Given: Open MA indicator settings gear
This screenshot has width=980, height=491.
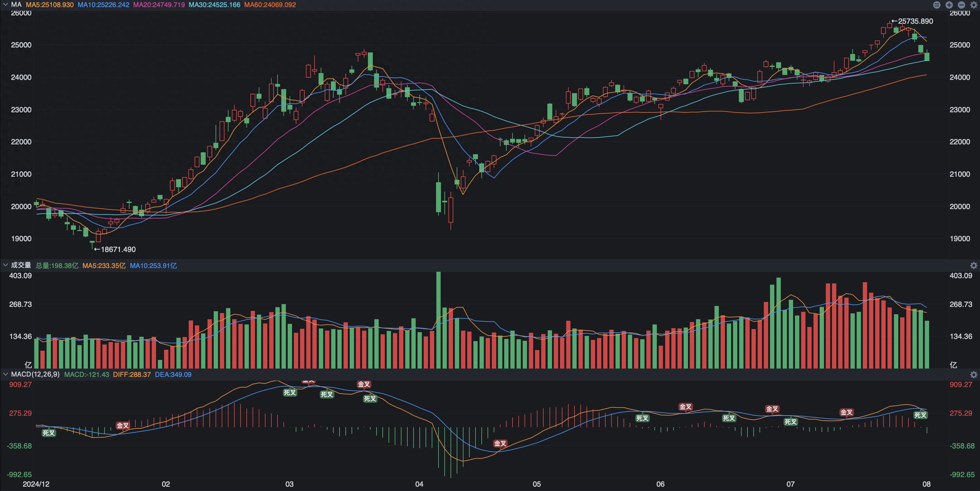Looking at the screenshot, I should (974, 5).
